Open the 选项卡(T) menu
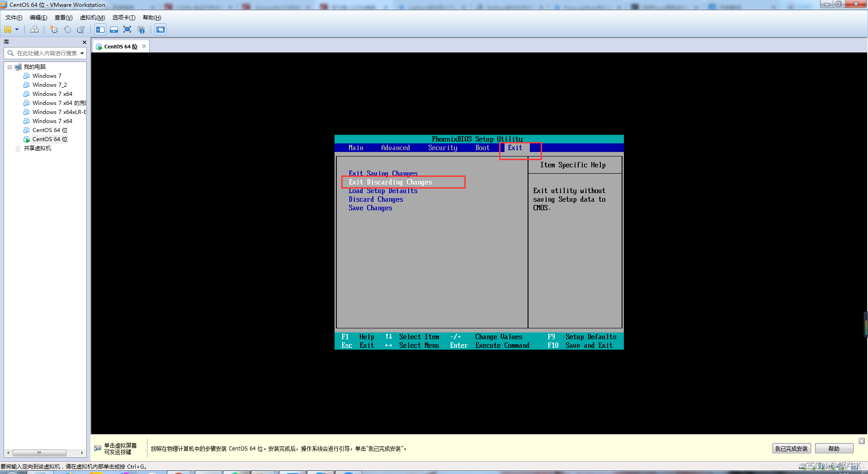The width and height of the screenshot is (868, 474). [x=124, y=18]
